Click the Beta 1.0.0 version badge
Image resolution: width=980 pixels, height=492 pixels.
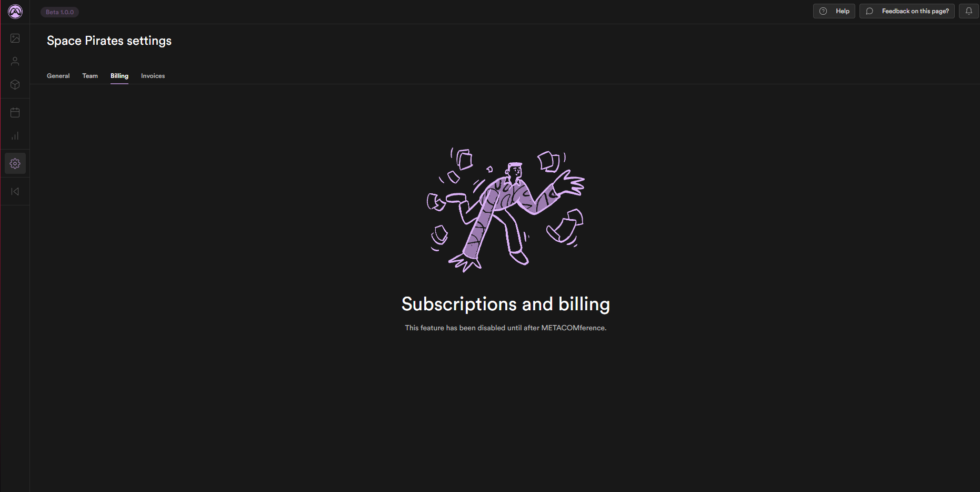[x=59, y=12]
